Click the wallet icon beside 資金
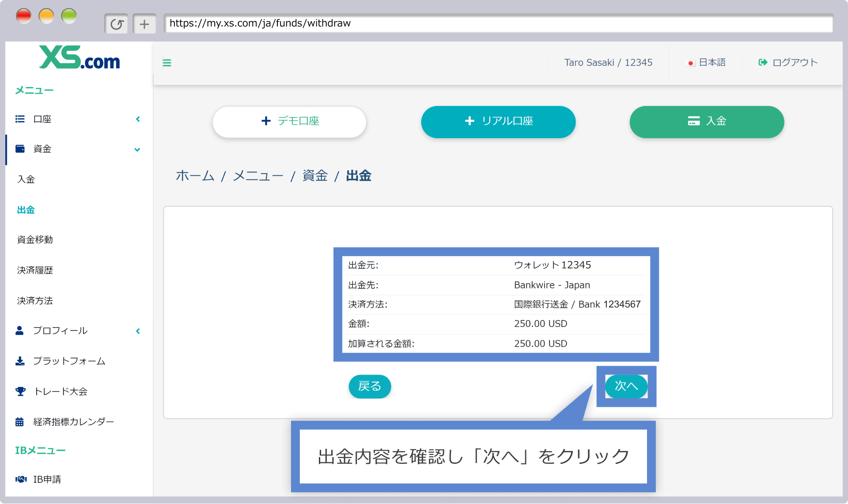The height and width of the screenshot is (504, 848). tap(20, 149)
